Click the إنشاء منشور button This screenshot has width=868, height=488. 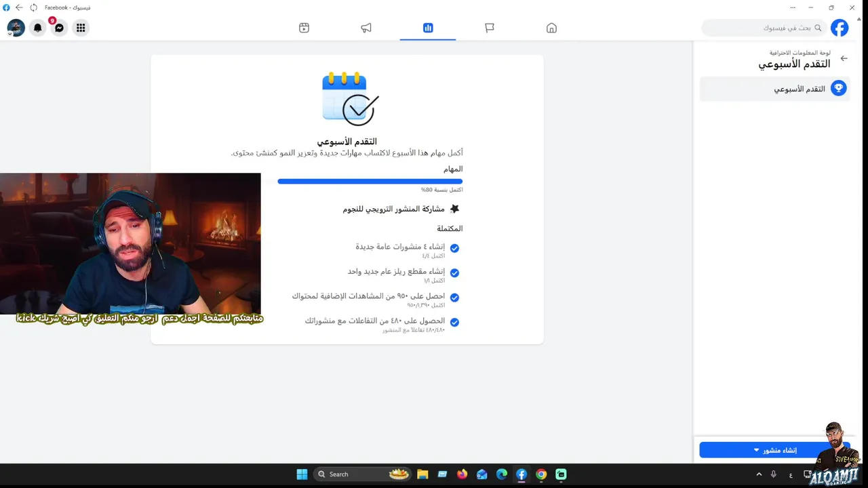[x=774, y=450]
